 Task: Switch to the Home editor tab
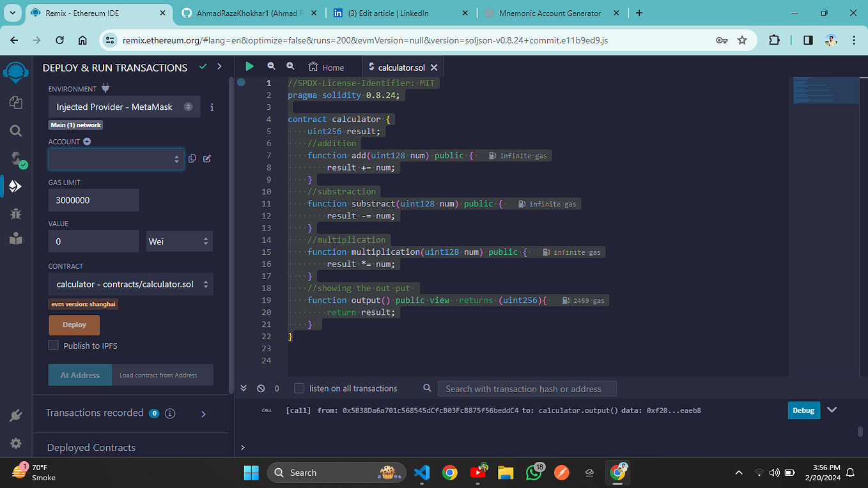click(326, 67)
